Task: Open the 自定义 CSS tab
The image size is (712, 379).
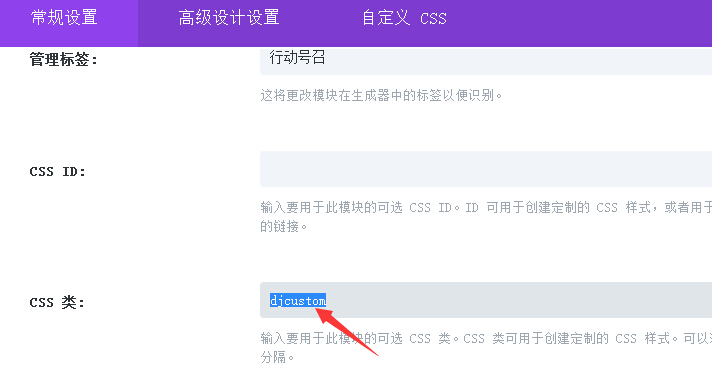Action: [404, 18]
